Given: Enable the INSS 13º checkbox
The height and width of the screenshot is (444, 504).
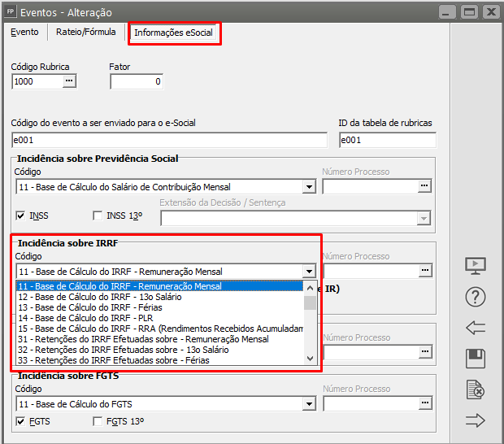Looking at the screenshot, I should click(98, 215).
